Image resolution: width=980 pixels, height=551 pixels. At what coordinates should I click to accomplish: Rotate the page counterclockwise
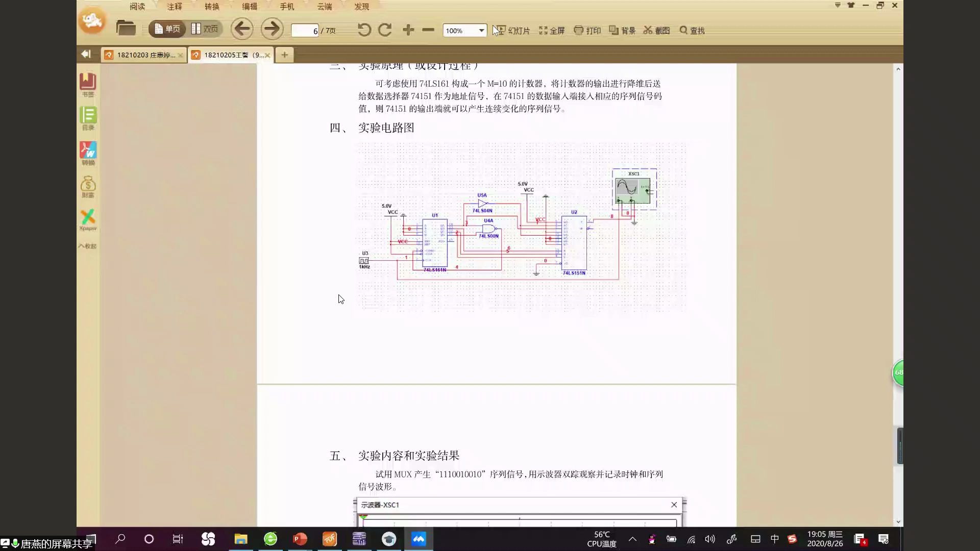tap(364, 30)
